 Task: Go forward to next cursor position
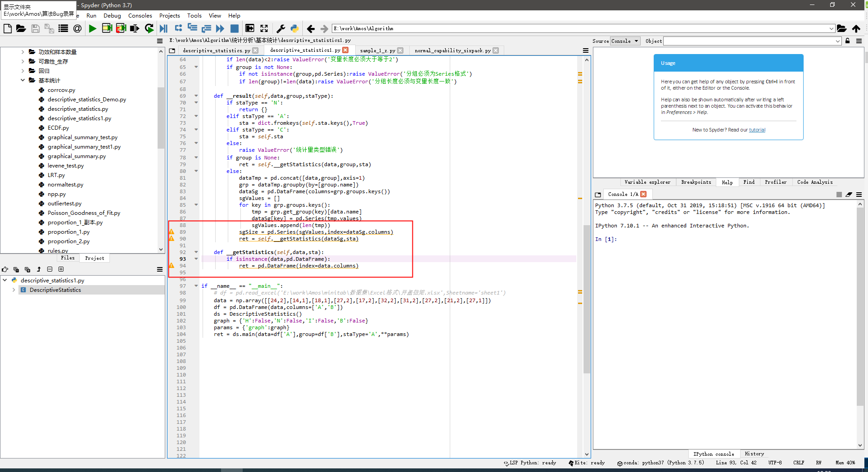[324, 28]
